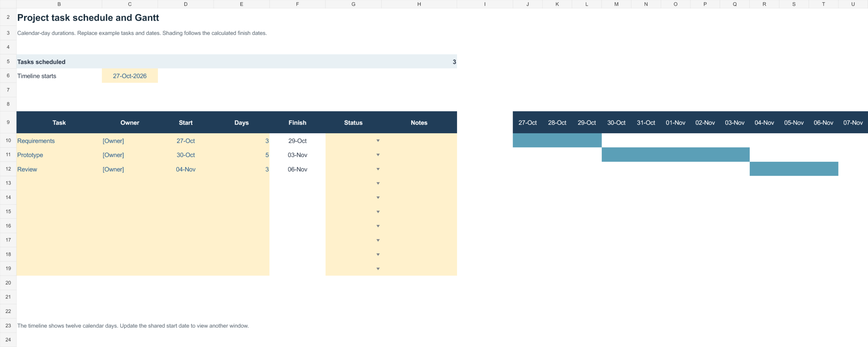868x347 pixels.
Task: Click the Prototype task cell
Action: pos(59,155)
